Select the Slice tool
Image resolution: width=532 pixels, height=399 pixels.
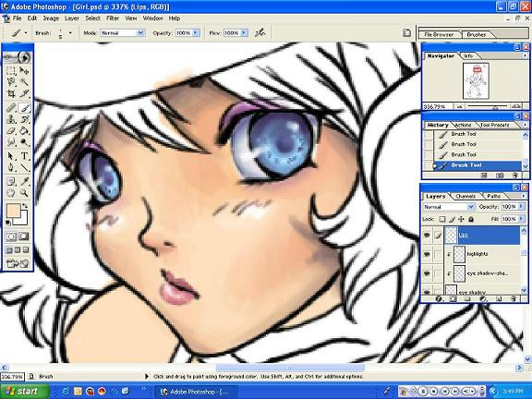pos(24,93)
